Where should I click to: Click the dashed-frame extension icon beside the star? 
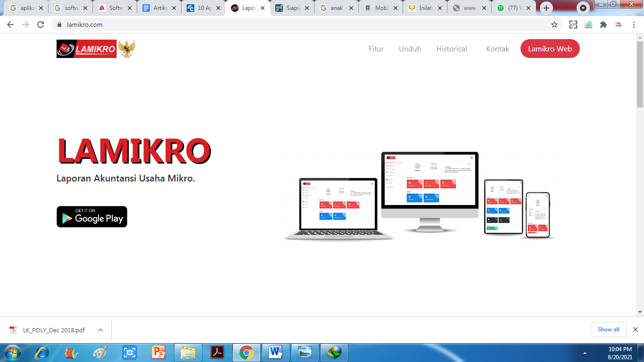[x=573, y=25]
